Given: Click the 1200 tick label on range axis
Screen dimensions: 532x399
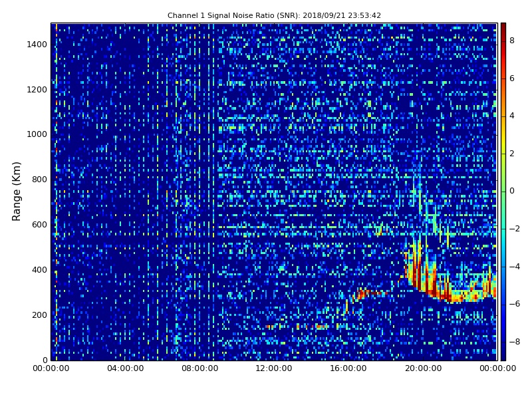Looking at the screenshot, I should coord(37,90).
